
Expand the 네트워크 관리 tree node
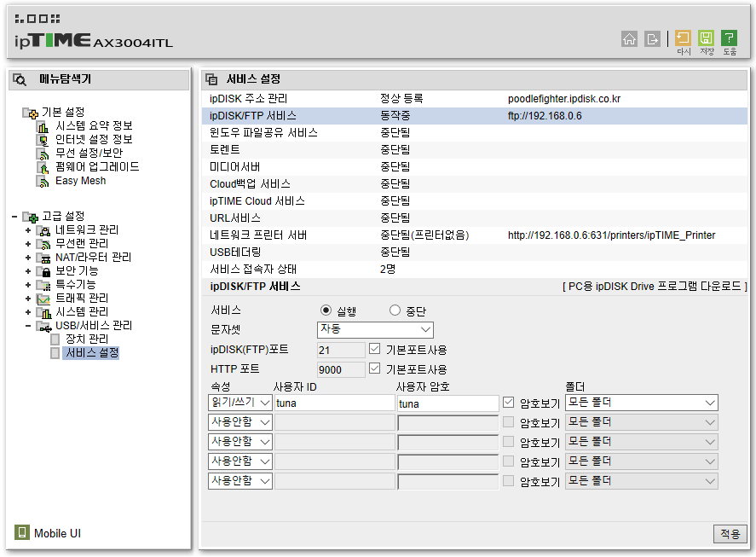point(28,230)
